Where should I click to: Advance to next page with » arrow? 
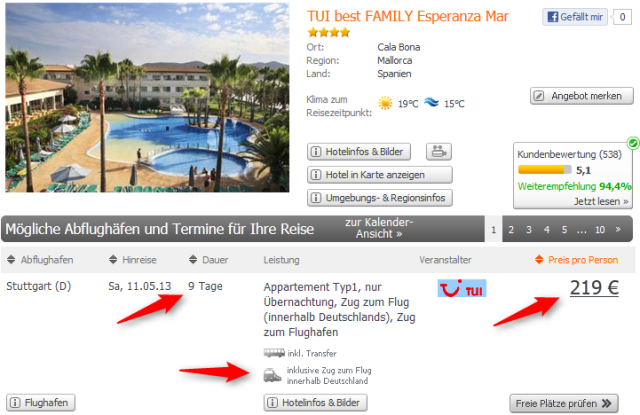point(618,229)
